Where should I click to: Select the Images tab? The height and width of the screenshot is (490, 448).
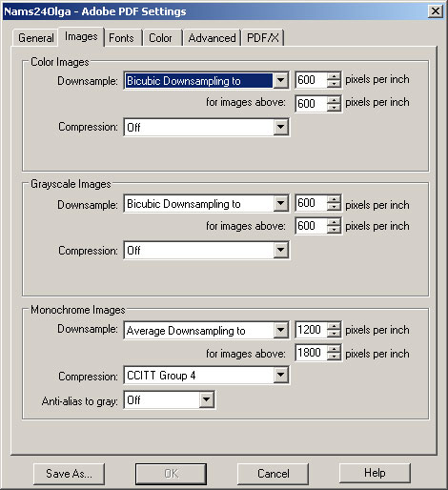point(81,37)
